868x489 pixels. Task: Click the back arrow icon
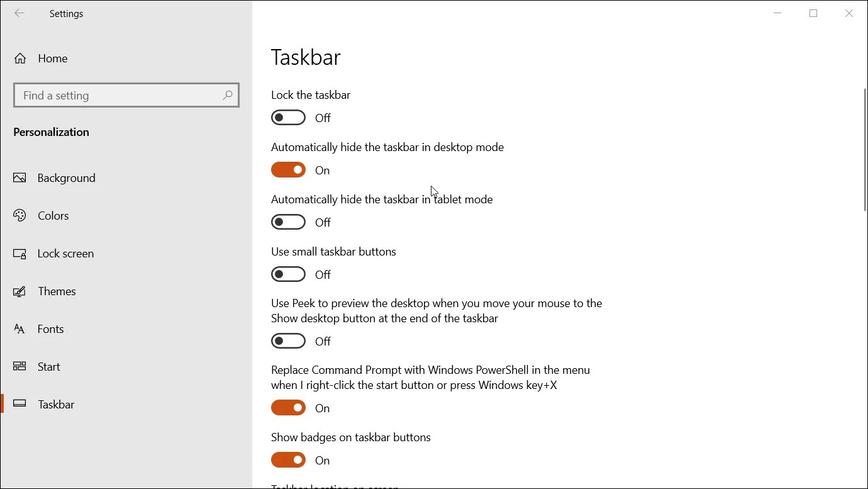coord(19,13)
